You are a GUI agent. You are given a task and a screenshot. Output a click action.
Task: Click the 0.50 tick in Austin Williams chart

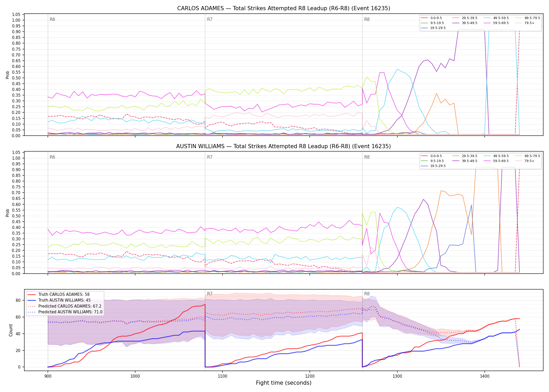point(16,216)
